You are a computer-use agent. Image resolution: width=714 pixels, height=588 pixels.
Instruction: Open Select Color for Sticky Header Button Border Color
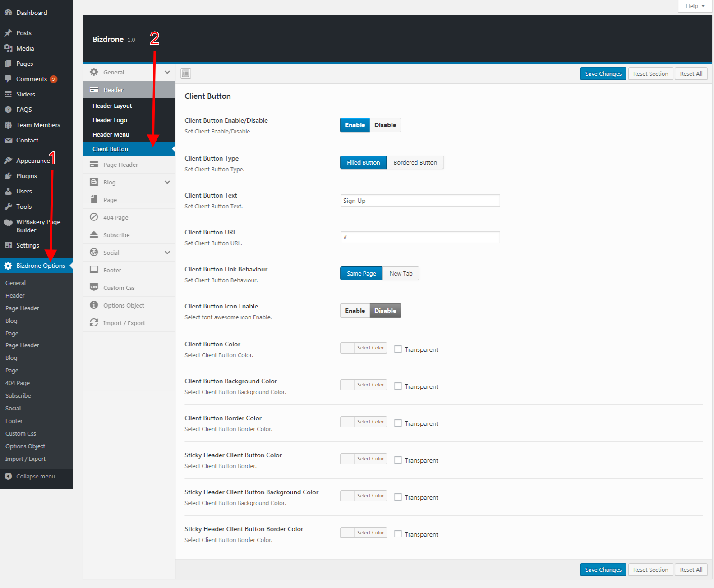364,533
